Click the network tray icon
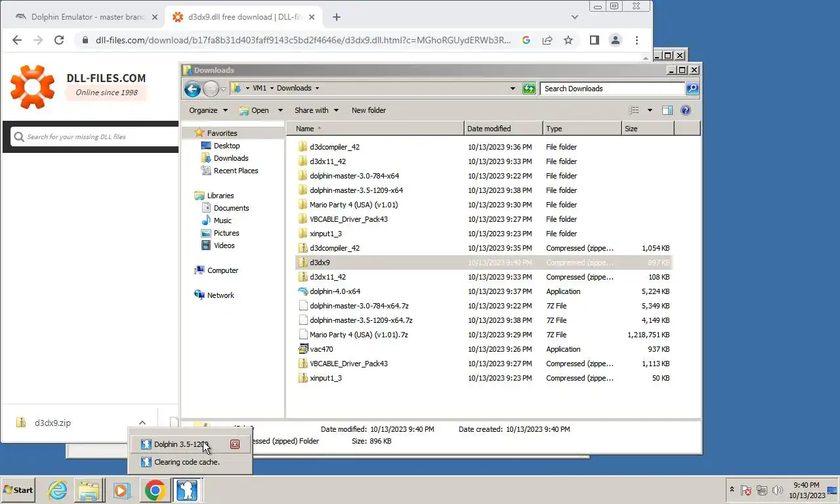Viewport: 840px width, 504px height. click(762, 490)
